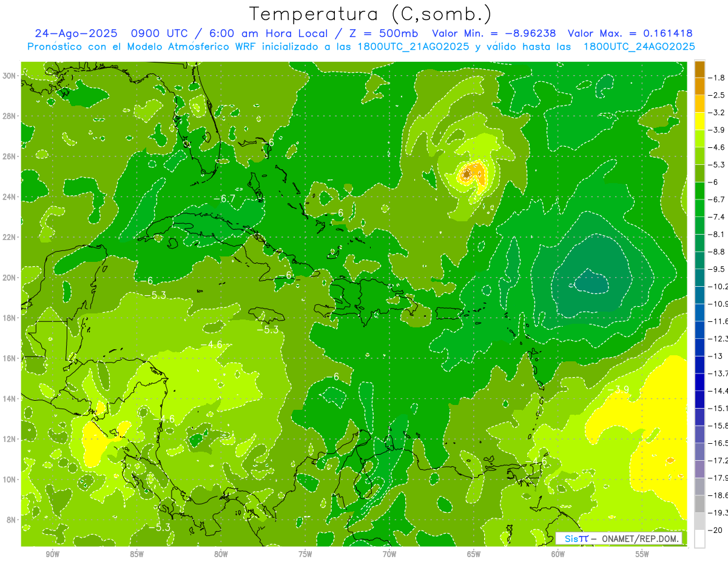Click the -7.4 value on color legend
The image size is (728, 562).
(x=718, y=216)
